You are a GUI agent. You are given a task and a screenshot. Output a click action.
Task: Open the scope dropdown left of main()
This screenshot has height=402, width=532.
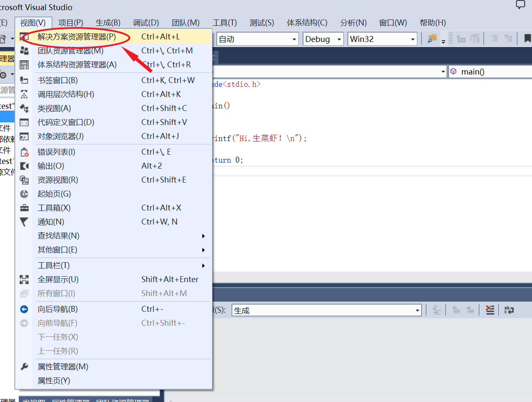(x=444, y=72)
